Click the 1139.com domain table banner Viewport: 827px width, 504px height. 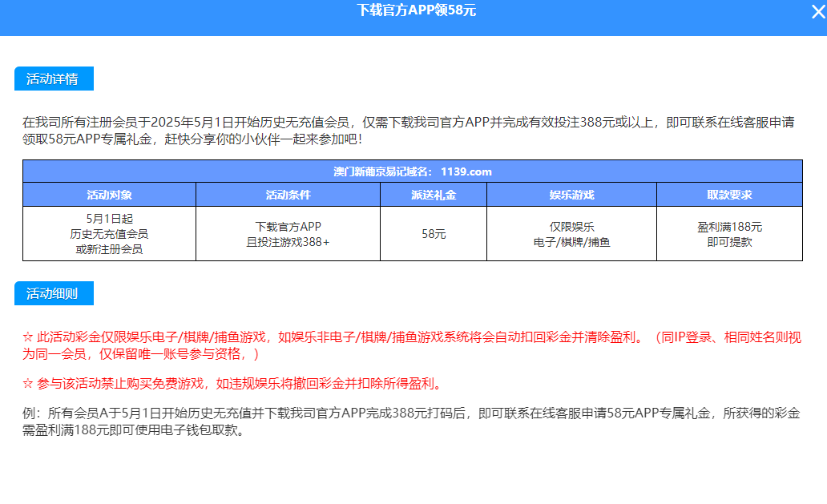(412, 171)
